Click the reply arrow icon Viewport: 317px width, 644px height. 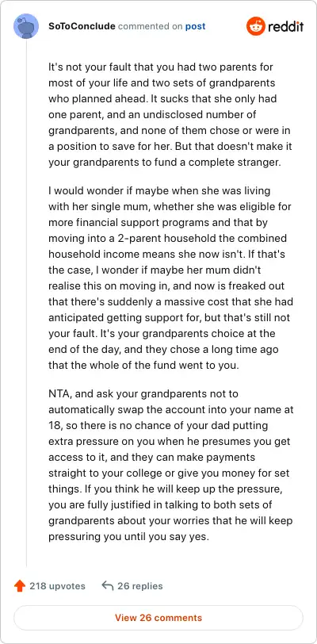pos(107,585)
